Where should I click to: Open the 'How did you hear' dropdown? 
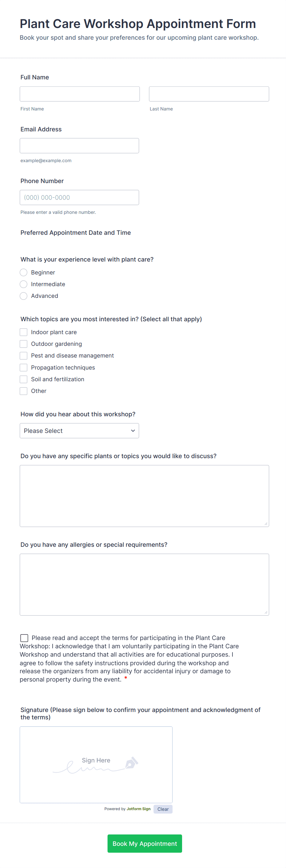79,431
